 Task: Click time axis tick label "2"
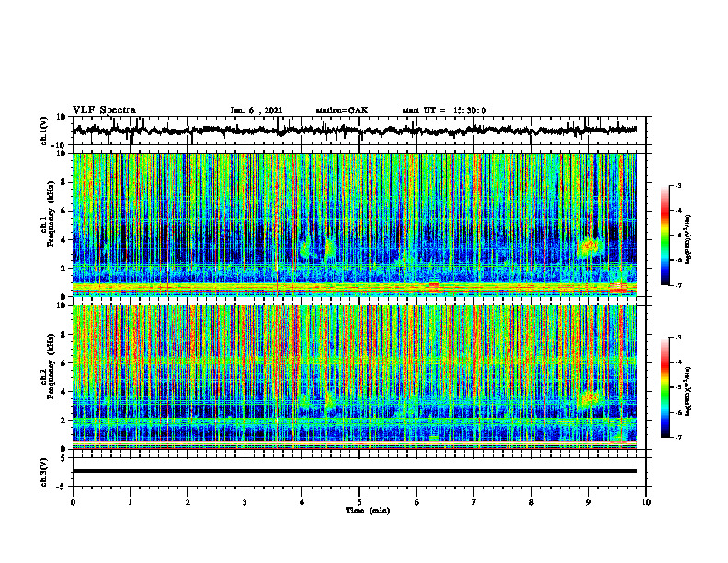point(188,502)
